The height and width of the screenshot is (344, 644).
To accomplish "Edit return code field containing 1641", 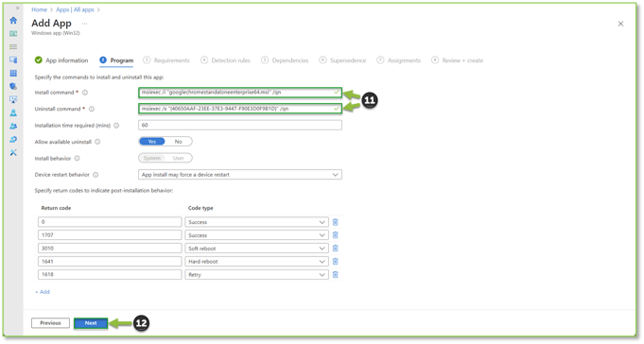I will [x=110, y=262].
